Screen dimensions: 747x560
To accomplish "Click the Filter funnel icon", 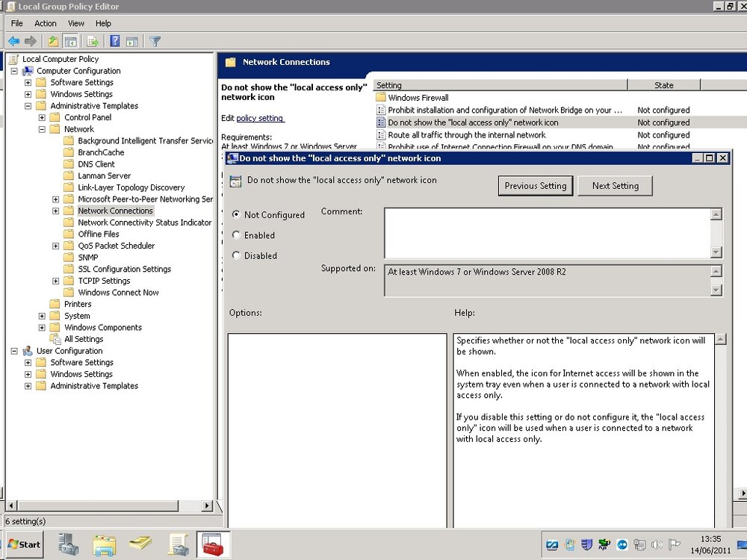I will 155,41.
